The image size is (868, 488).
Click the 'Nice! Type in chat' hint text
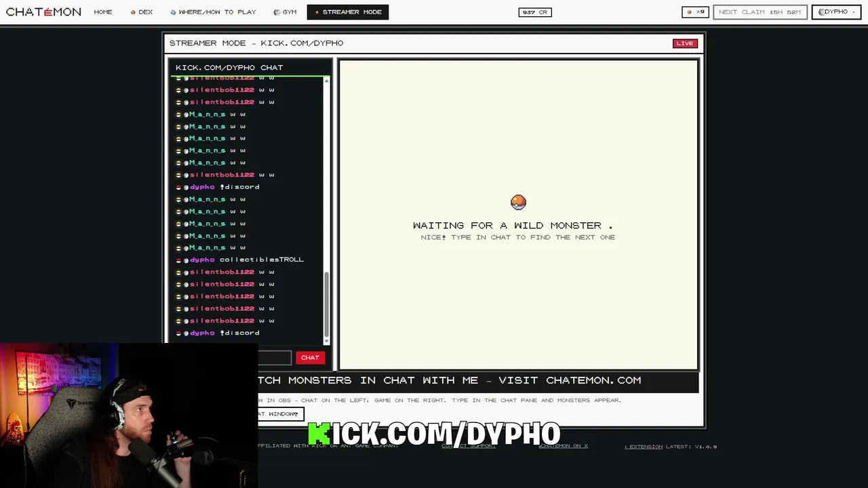(518, 237)
